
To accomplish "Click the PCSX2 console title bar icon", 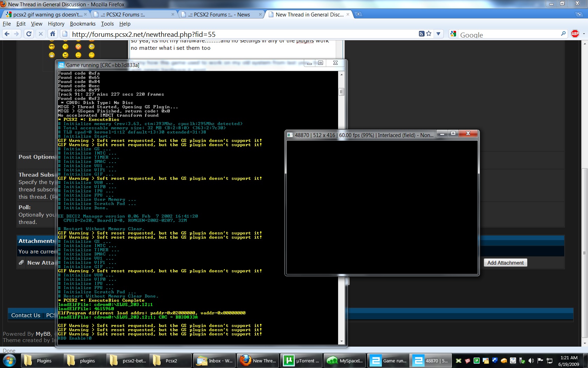I will [61, 65].
